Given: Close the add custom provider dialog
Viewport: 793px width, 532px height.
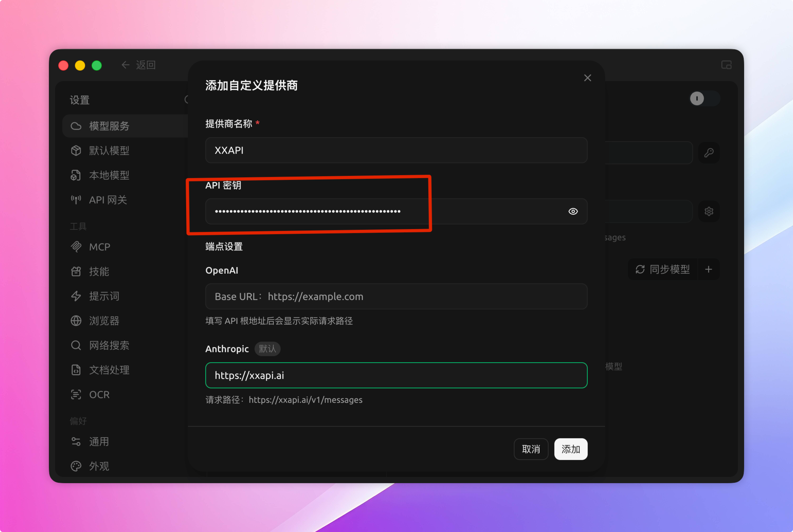Looking at the screenshot, I should (x=587, y=78).
